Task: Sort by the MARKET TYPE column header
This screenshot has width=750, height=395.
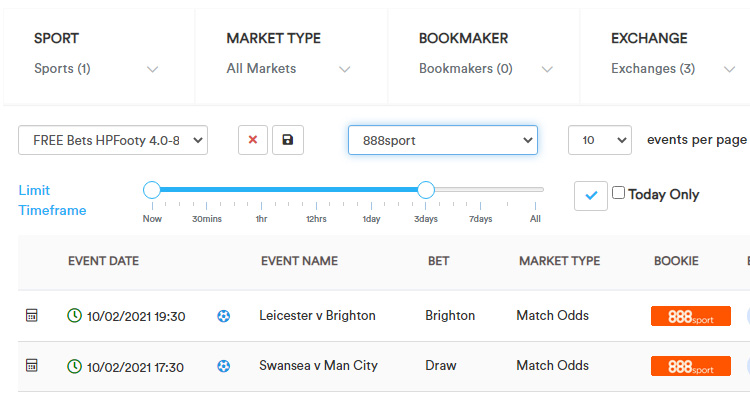Action: point(560,261)
